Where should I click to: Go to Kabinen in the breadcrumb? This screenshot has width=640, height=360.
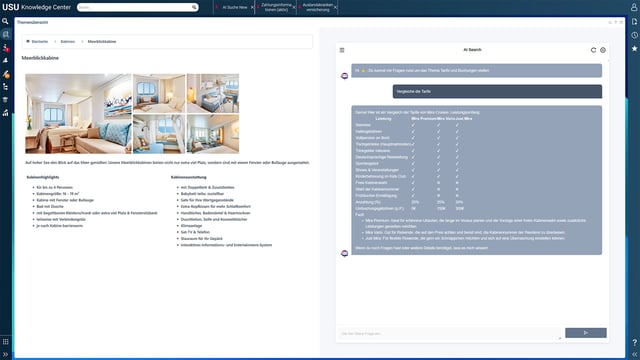click(x=68, y=42)
